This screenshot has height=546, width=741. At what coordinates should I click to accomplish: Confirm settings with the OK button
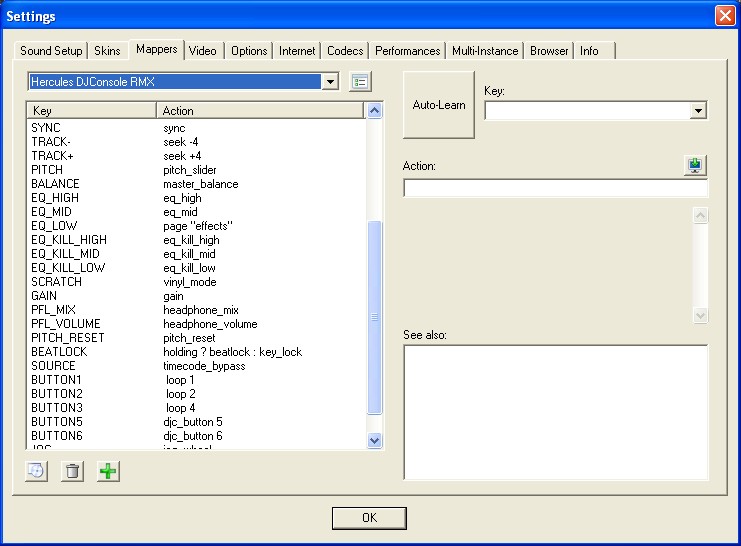coord(369,518)
